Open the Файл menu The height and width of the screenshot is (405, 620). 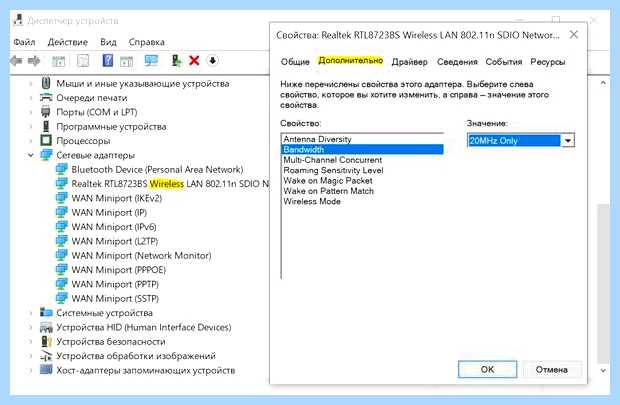[24, 42]
